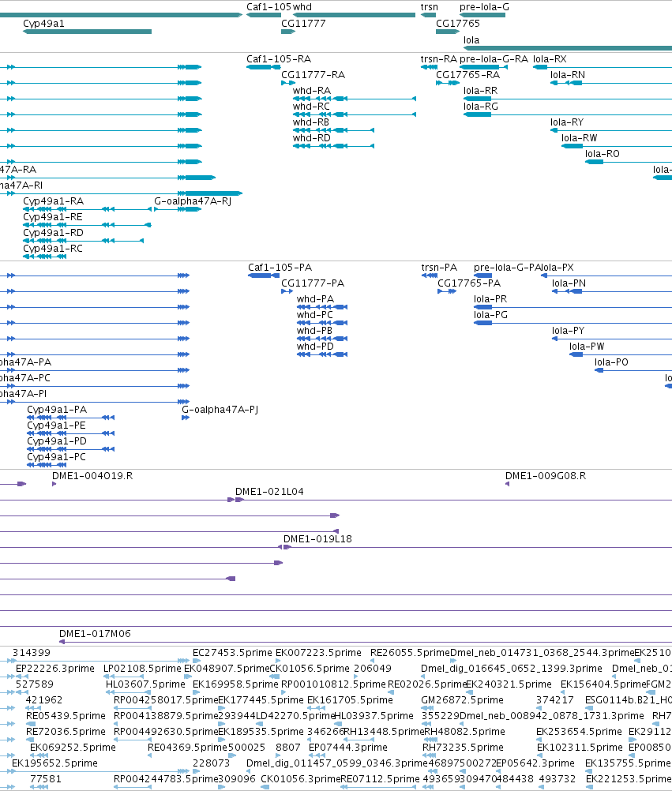Select lola-RG transcript label
The image size is (672, 791).
pyautogui.click(x=481, y=107)
